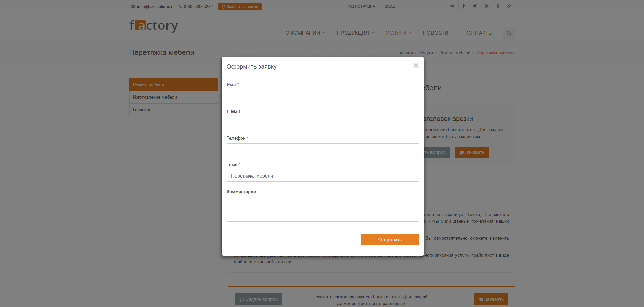This screenshot has height=307, width=644.
Task: Open the Facebook icon in header
Action: (464, 6)
